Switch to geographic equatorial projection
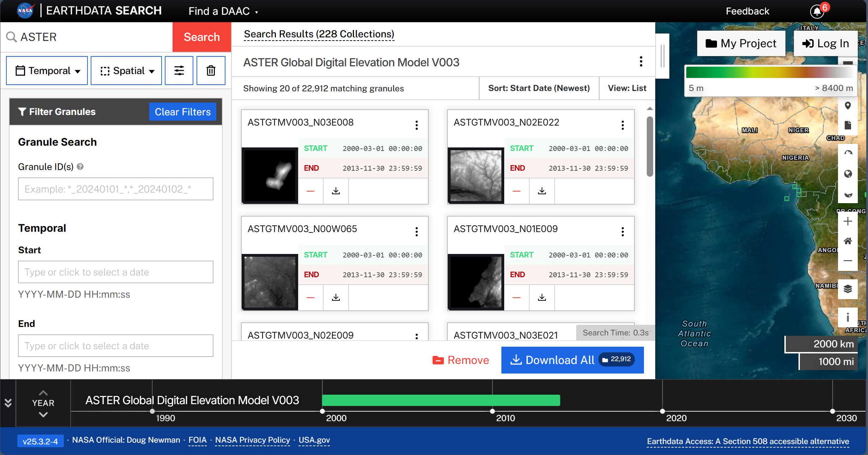Image resolution: width=868 pixels, height=455 pixels. (x=848, y=174)
